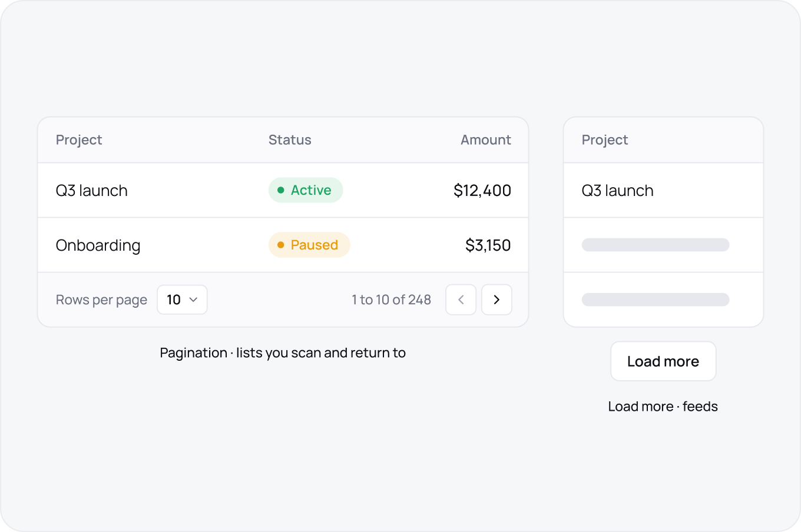The image size is (801, 532).
Task: Click Project header in the load more list
Action: (x=605, y=140)
